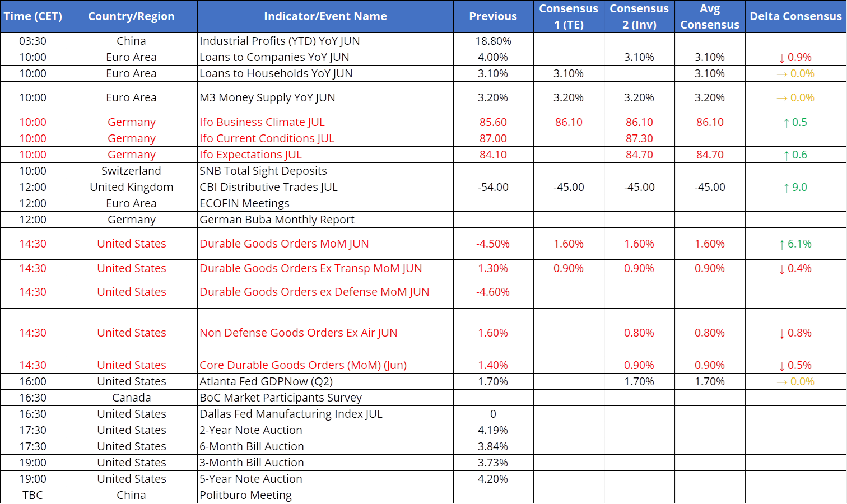Click the ↑ 9.0 delta consensus cell
The width and height of the screenshot is (847, 504).
pyautogui.click(x=795, y=187)
